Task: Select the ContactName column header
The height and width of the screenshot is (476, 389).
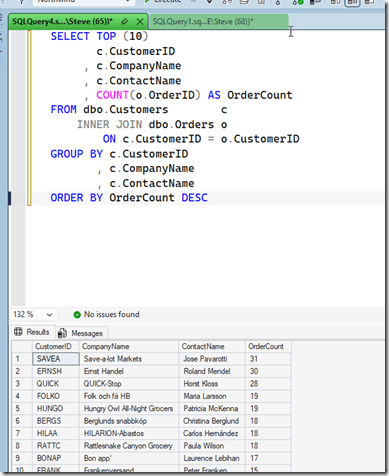Action: pyautogui.click(x=212, y=346)
